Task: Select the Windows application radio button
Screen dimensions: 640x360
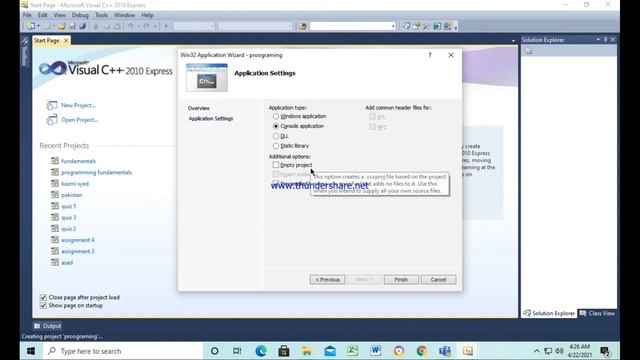Action: (x=276, y=116)
